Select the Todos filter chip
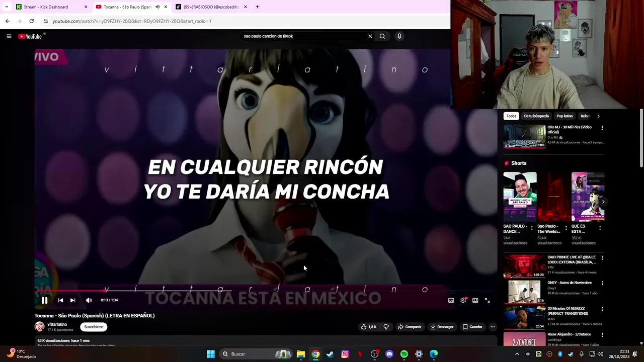644x362 pixels. 511,116
